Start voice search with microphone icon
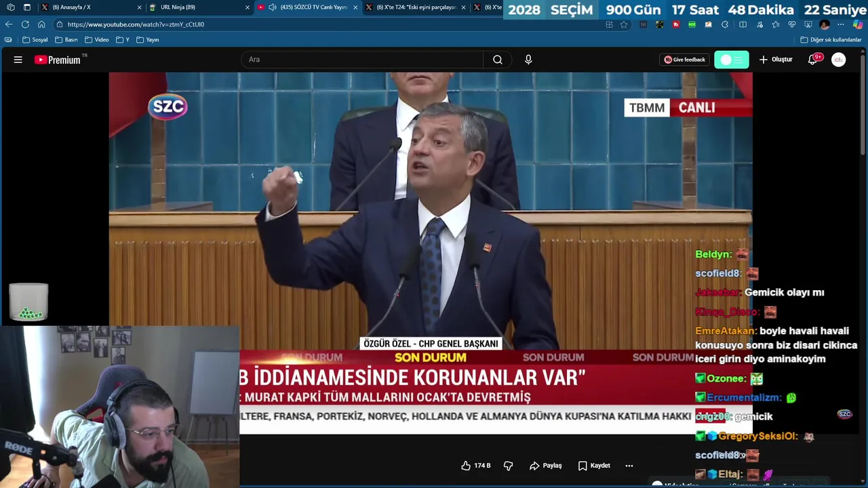 528,60
